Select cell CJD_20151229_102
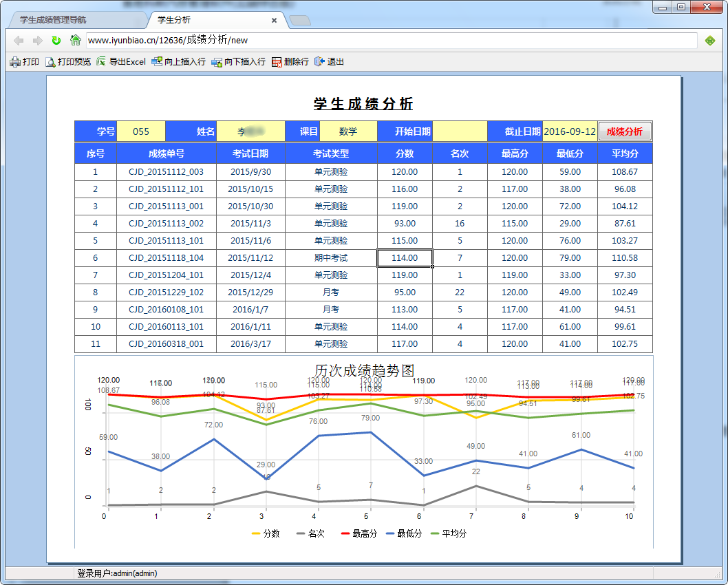This screenshot has height=585, width=728. [167, 292]
